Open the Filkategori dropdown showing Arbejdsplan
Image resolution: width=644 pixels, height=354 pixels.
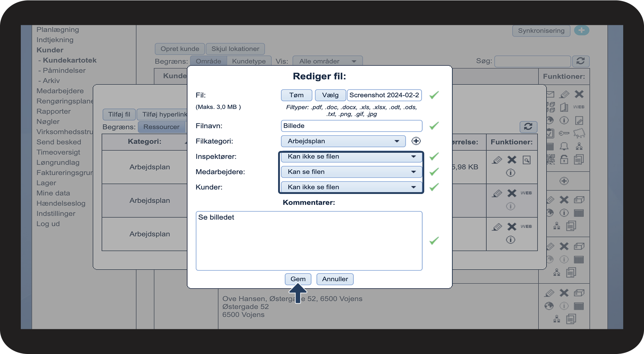pos(343,141)
